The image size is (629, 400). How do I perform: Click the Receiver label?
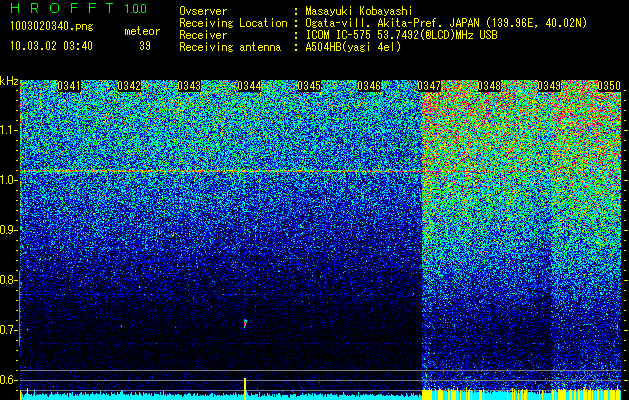203,35
